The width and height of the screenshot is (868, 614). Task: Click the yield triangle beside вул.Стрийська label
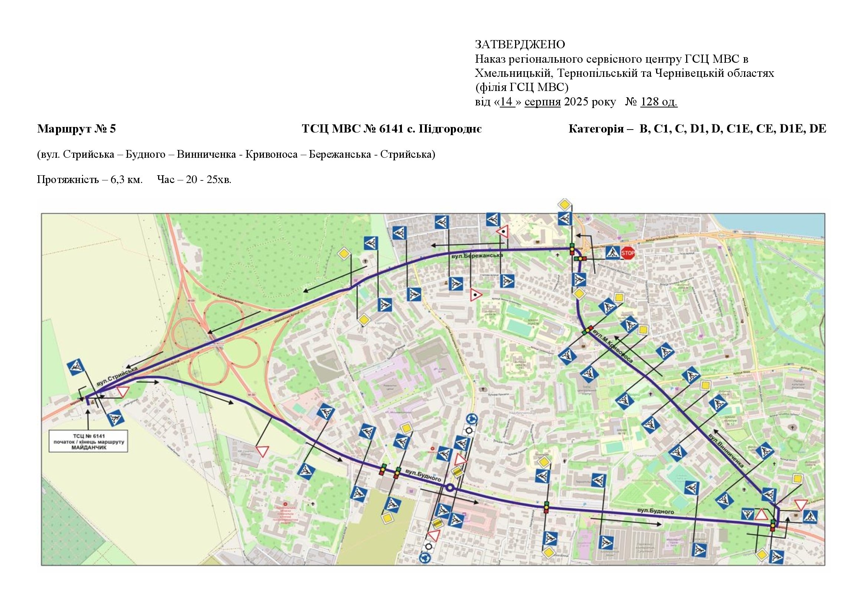(123, 391)
